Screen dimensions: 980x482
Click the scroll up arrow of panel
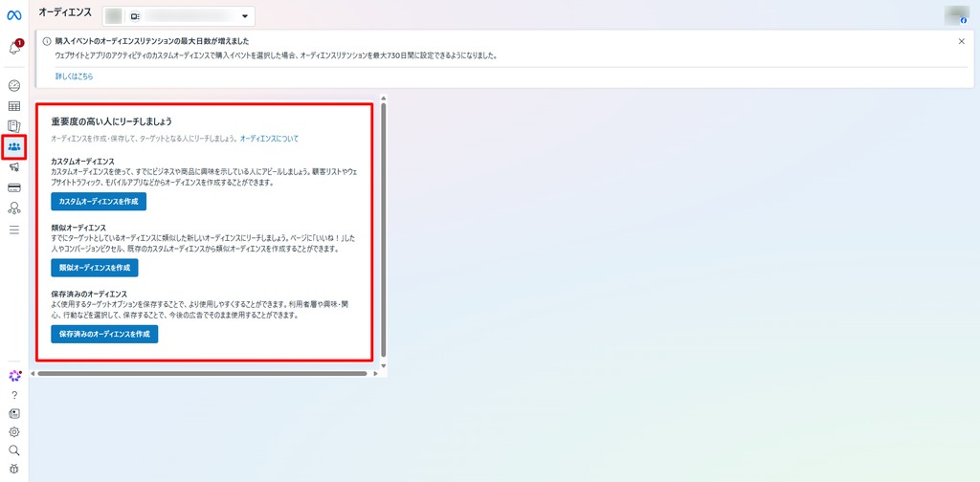tap(383, 98)
